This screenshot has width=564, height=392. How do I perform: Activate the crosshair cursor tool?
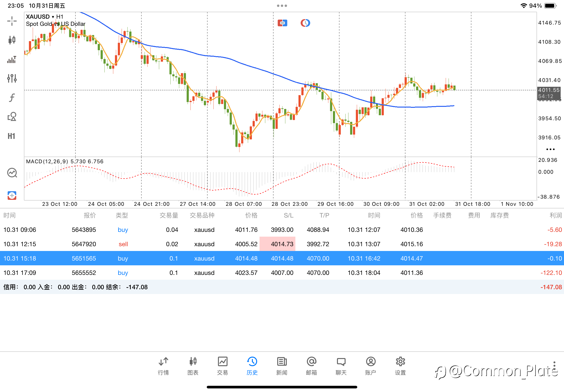coord(12,21)
